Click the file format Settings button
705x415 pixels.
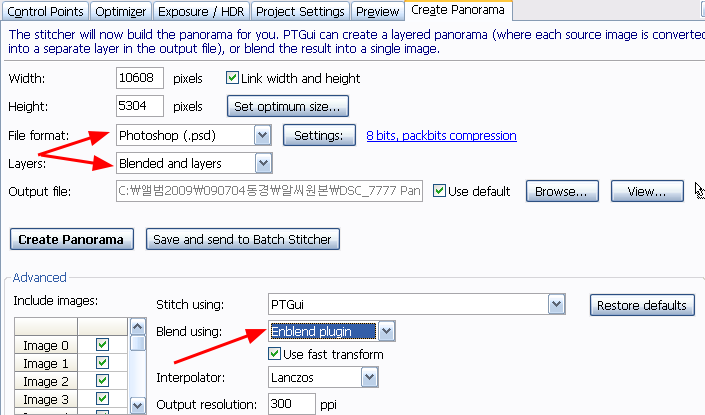(x=319, y=135)
